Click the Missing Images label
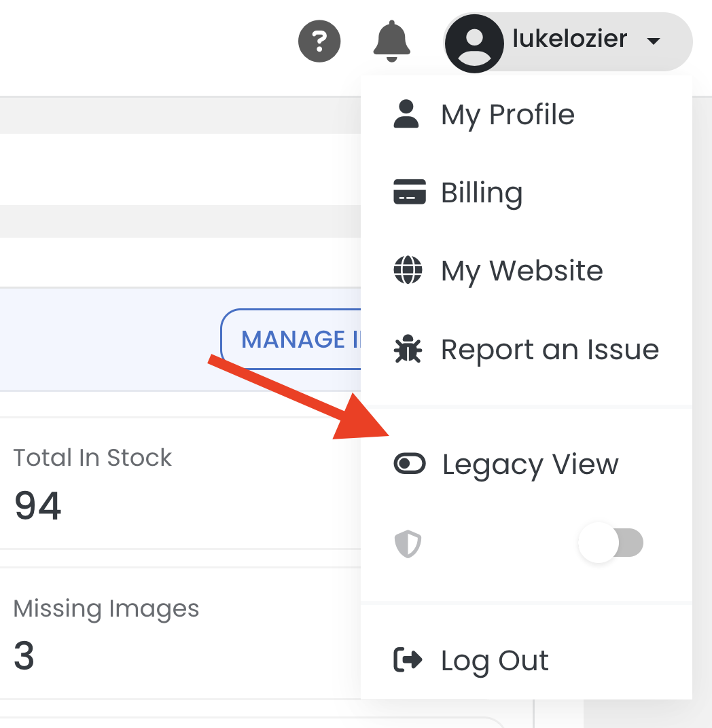The image size is (712, 728). point(106,608)
